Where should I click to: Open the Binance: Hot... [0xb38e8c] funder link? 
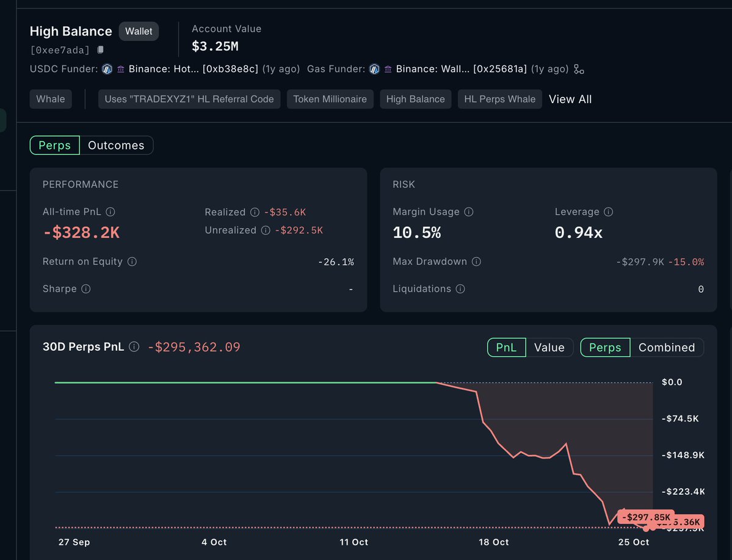pyautogui.click(x=194, y=69)
